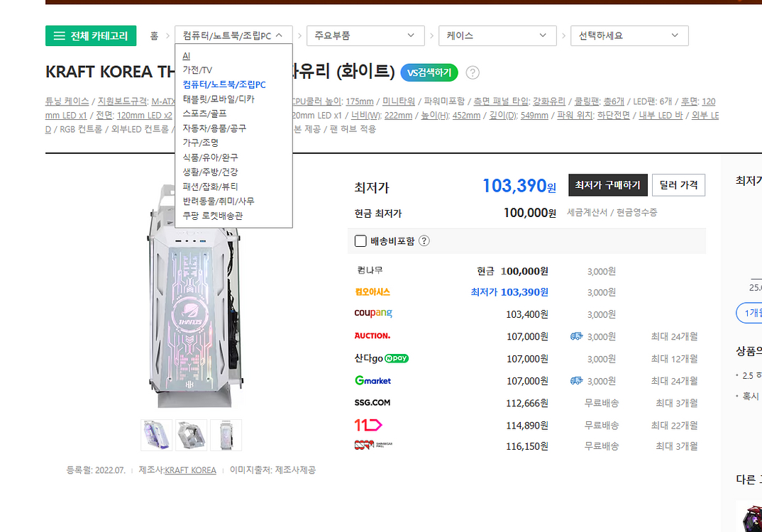Click the coupang seller logo
762x532 pixels.
pyautogui.click(x=373, y=314)
